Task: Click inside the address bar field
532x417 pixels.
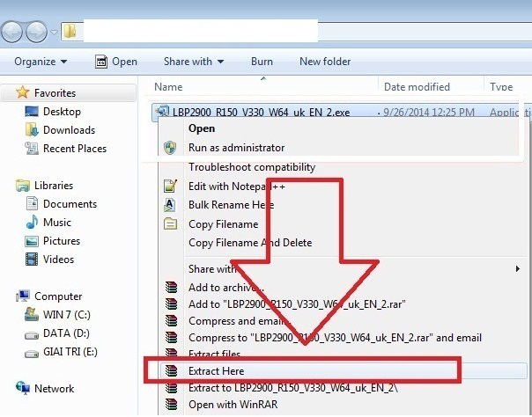Action: pos(297,32)
